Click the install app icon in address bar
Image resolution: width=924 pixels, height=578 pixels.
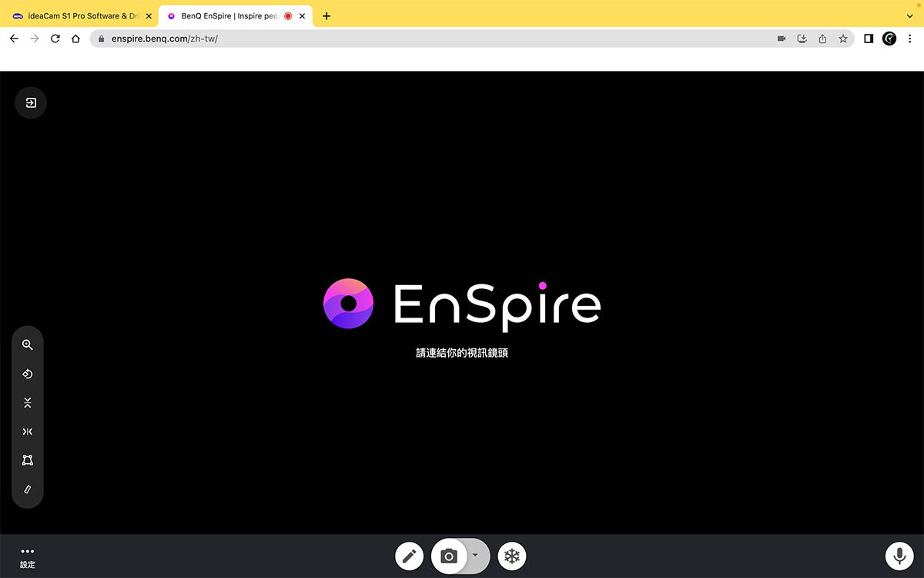tap(802, 39)
